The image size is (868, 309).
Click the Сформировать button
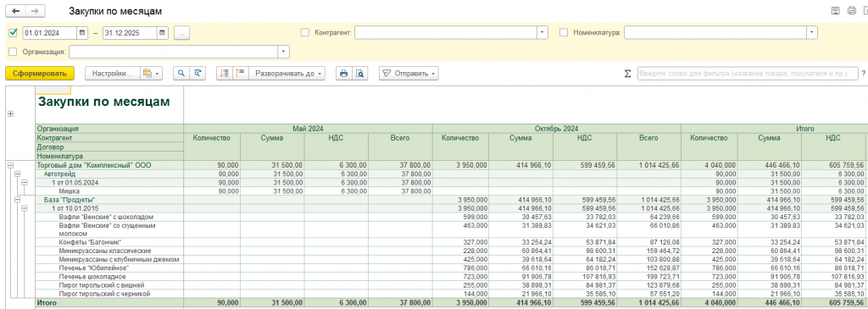(x=39, y=74)
